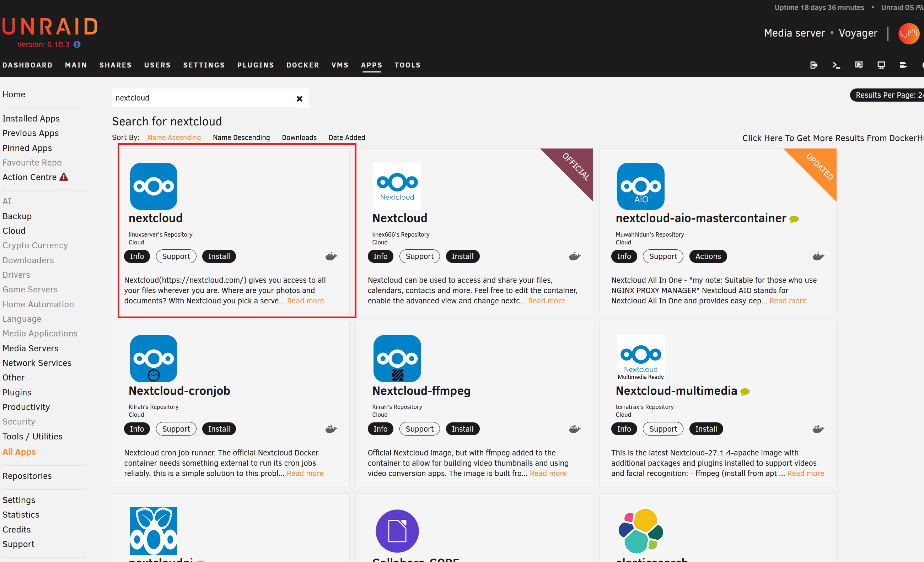Open the Plugins tab
924x562 pixels.
(x=256, y=65)
